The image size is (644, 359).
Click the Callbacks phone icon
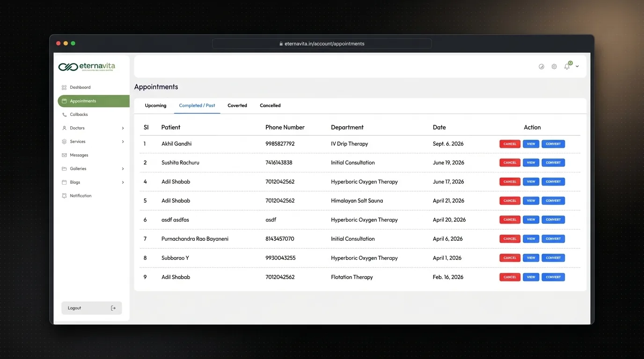64,115
